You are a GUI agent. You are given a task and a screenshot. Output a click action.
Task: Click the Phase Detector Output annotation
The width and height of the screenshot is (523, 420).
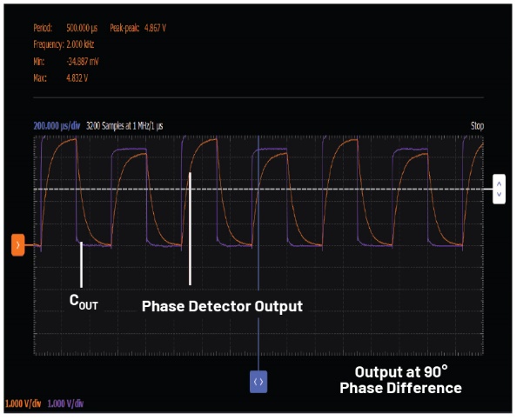222,306
